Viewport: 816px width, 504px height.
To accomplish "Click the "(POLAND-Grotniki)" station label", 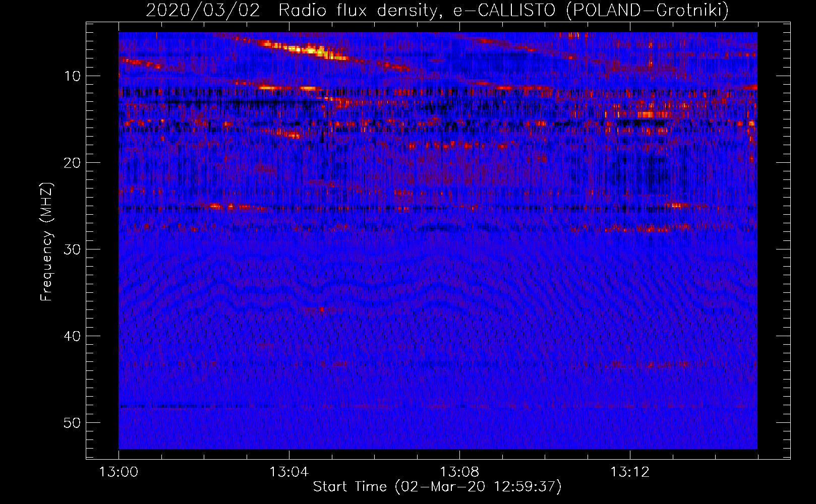I will (x=648, y=10).
